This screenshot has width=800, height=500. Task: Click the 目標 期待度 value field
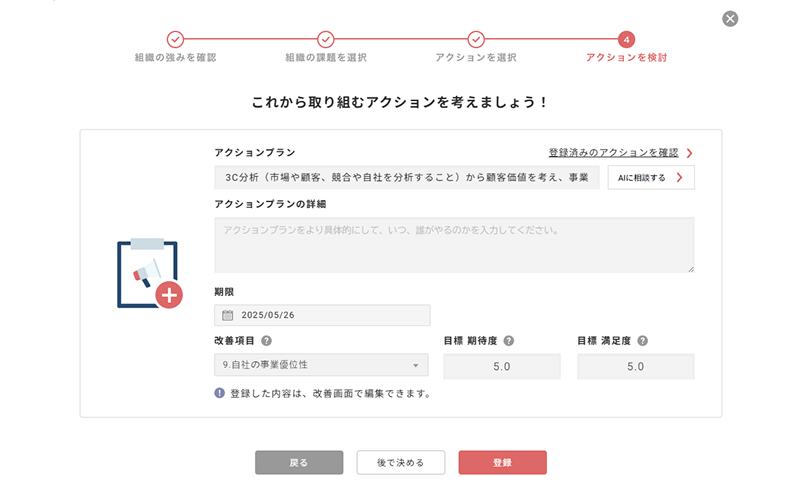pyautogui.click(x=502, y=366)
